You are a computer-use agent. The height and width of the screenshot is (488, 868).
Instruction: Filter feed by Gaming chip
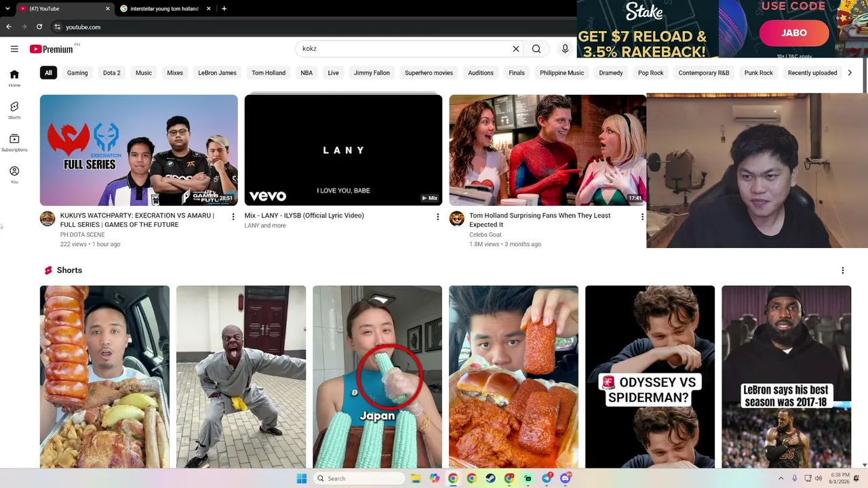point(77,73)
